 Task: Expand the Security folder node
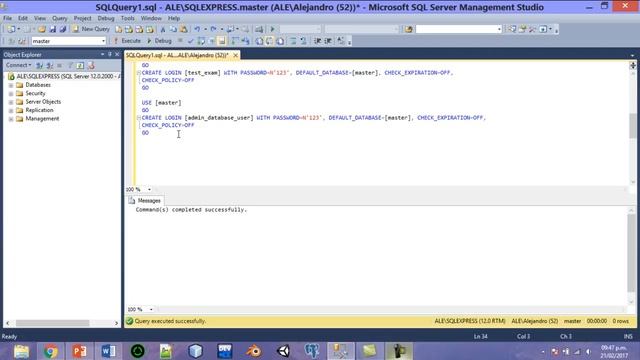click(11, 94)
